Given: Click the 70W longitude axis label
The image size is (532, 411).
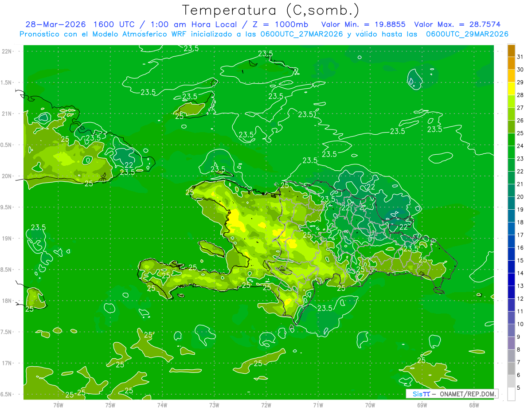Looking at the screenshot, I should pyautogui.click(x=370, y=405).
